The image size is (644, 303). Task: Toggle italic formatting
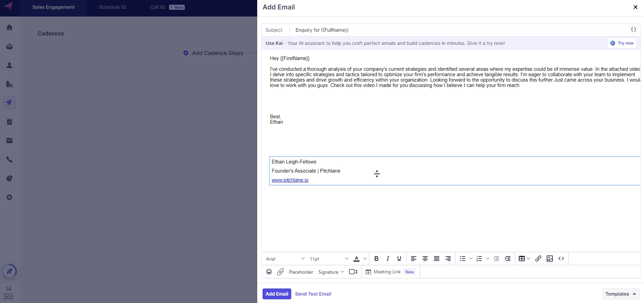tap(388, 259)
